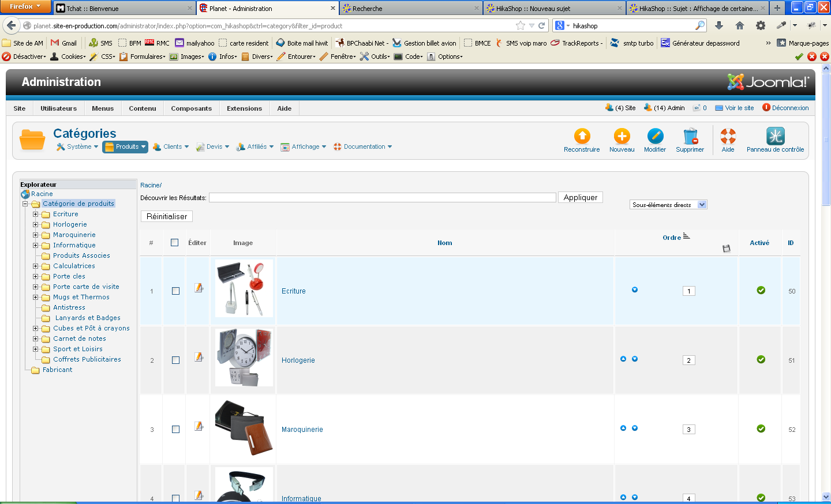Click the bookmark star in address bar
Image resolution: width=831 pixels, height=504 pixels.
pos(521,25)
